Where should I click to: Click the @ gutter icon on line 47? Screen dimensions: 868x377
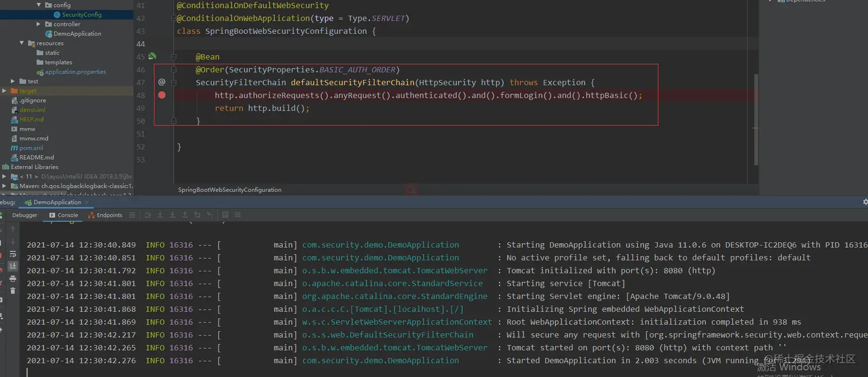162,82
